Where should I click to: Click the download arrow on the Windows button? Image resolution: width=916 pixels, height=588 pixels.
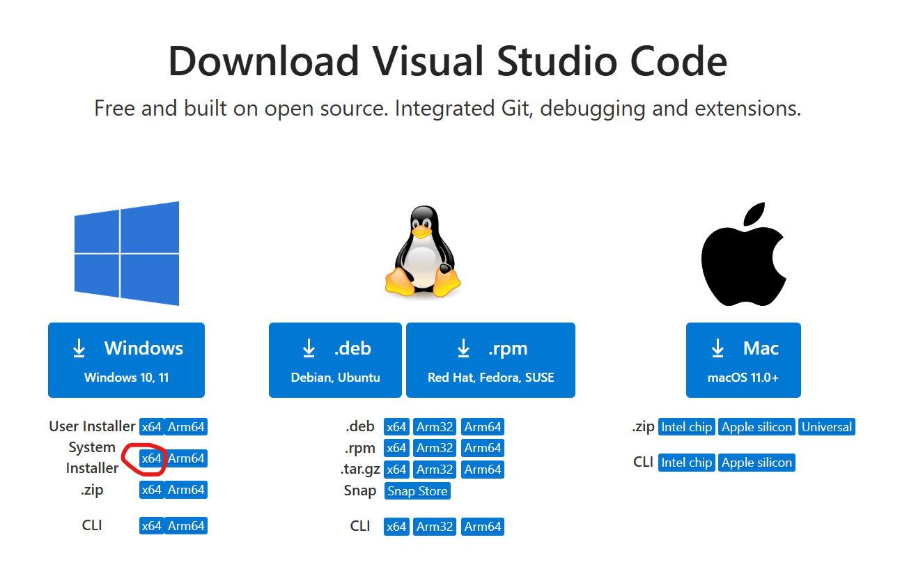point(79,348)
